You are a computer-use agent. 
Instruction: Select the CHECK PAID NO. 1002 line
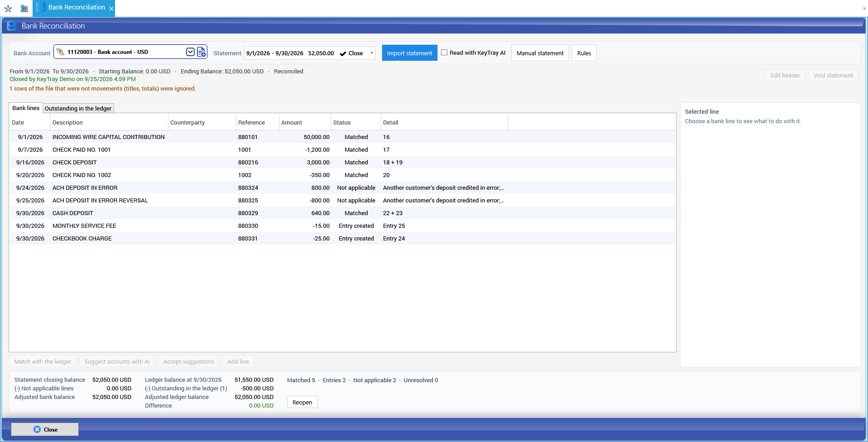[x=342, y=175]
